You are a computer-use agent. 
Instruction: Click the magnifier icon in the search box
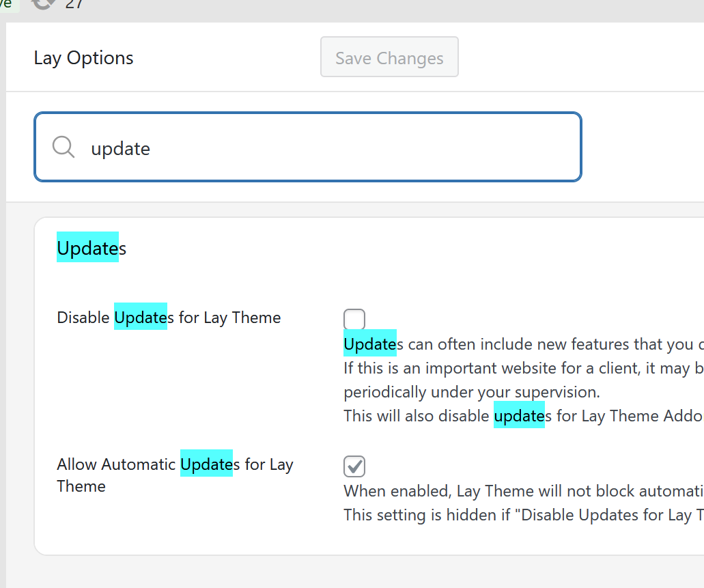(64, 147)
